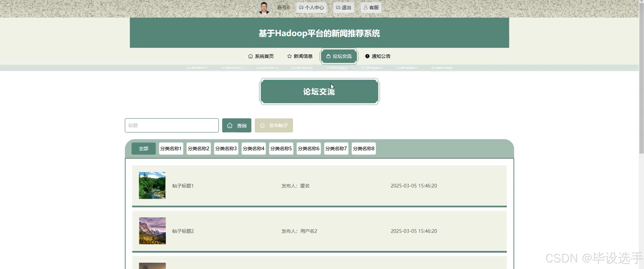Click the icon beside 退出
The image size is (644, 269).
pos(338,8)
